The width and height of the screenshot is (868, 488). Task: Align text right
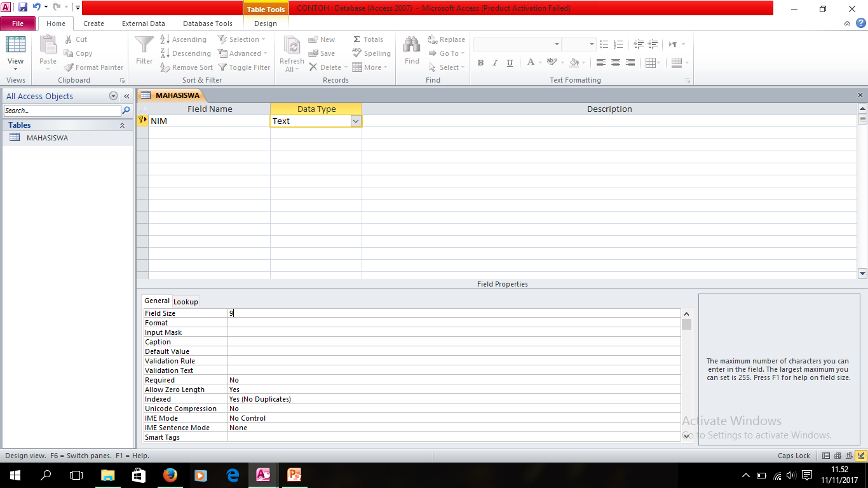point(630,63)
